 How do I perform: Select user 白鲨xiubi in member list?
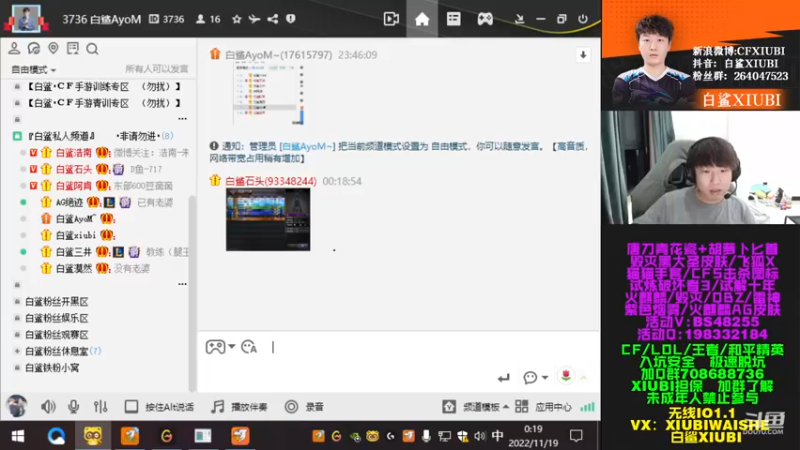(76, 235)
